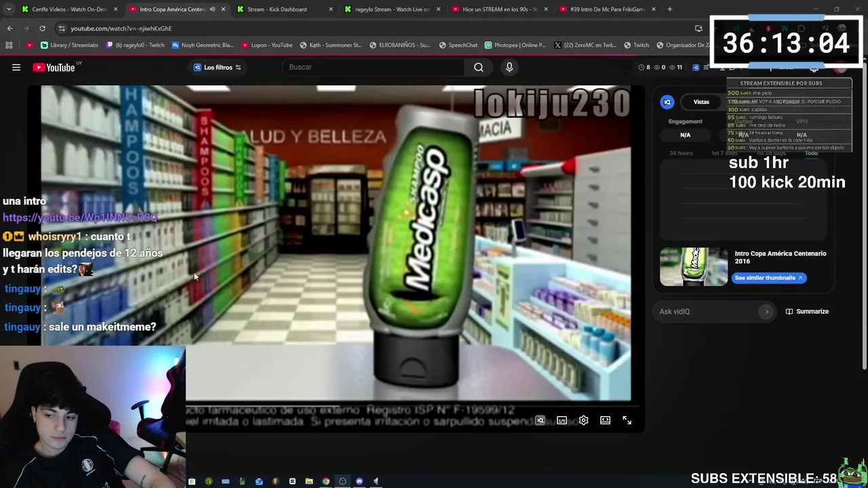Switch to #39 Intro De Mc tab
The image size is (868, 488).
tap(608, 9)
